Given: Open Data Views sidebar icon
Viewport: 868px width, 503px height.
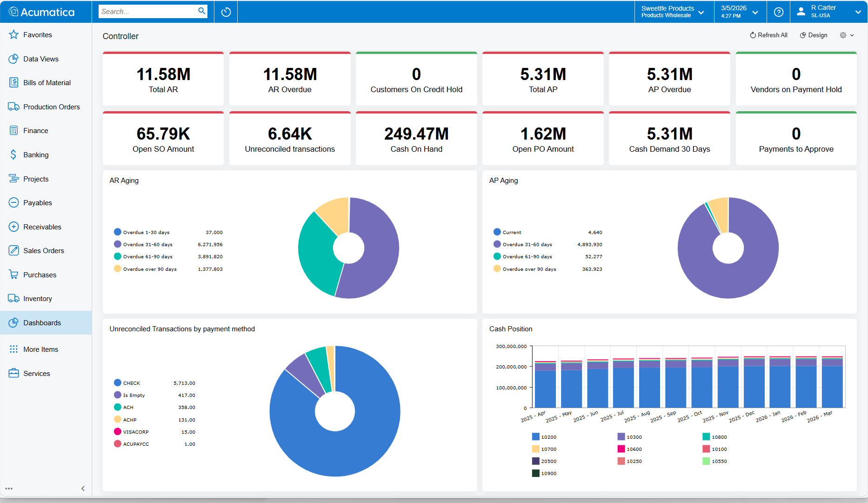Looking at the screenshot, I should [14, 59].
